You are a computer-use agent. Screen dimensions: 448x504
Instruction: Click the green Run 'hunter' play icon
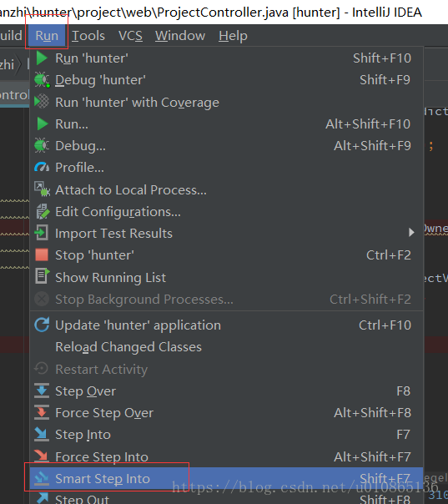click(42, 58)
